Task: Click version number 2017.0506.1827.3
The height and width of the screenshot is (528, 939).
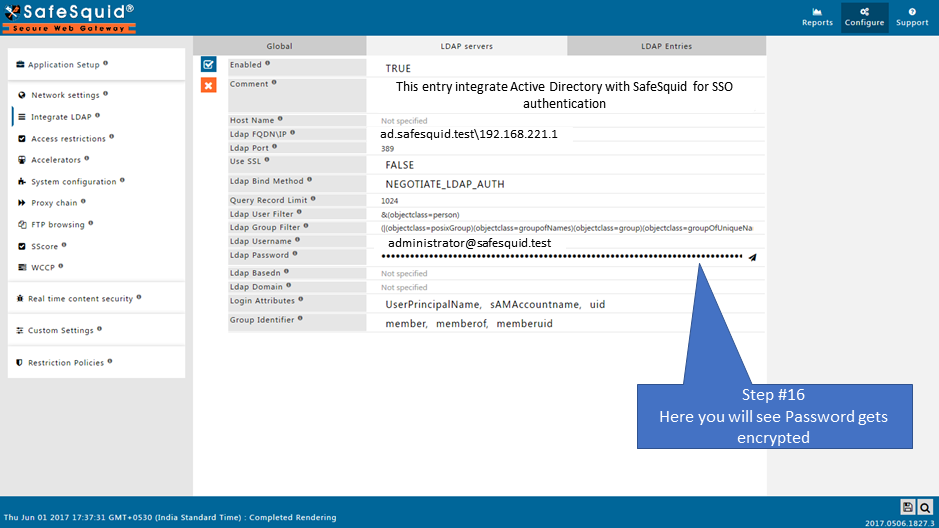Action: (x=899, y=523)
